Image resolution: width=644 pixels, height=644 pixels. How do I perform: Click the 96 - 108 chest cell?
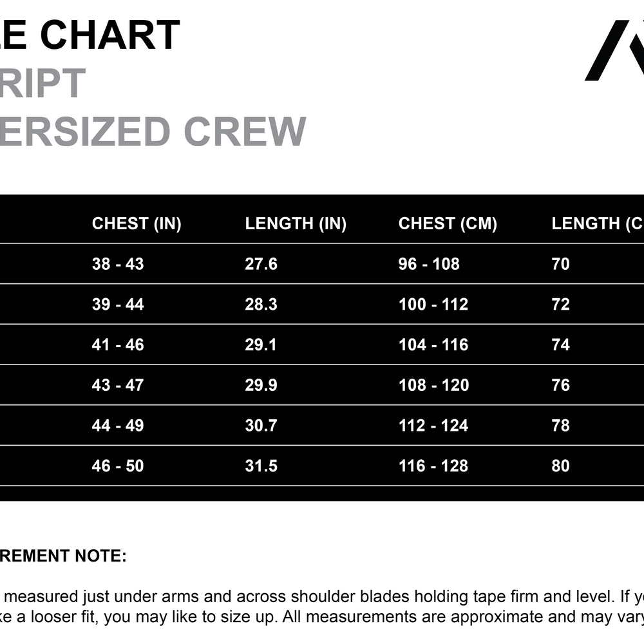(429, 264)
